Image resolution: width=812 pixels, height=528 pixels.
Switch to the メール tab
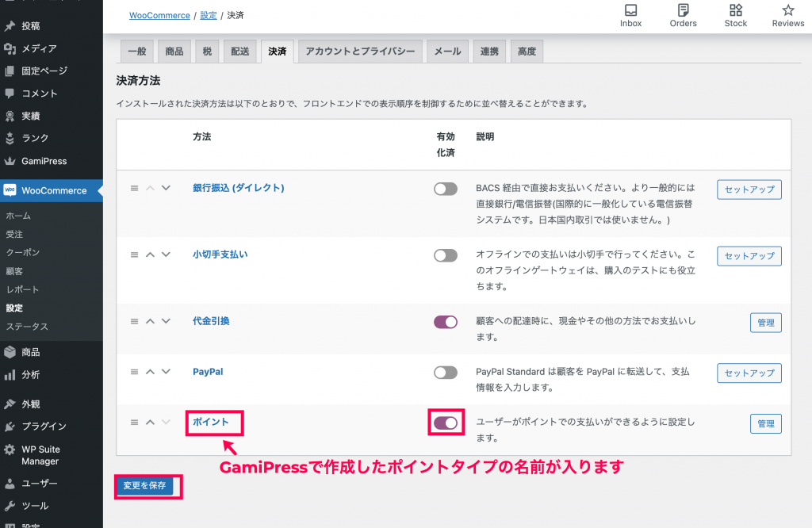[447, 52]
